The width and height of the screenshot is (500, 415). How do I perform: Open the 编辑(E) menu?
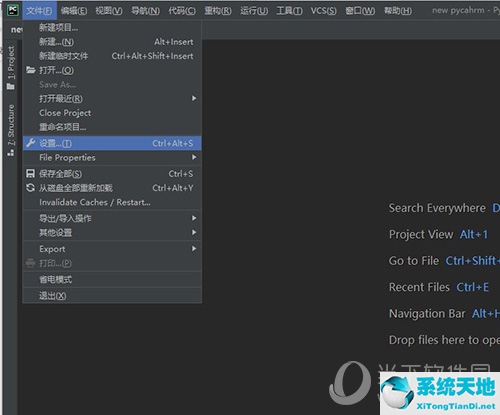pos(74,11)
